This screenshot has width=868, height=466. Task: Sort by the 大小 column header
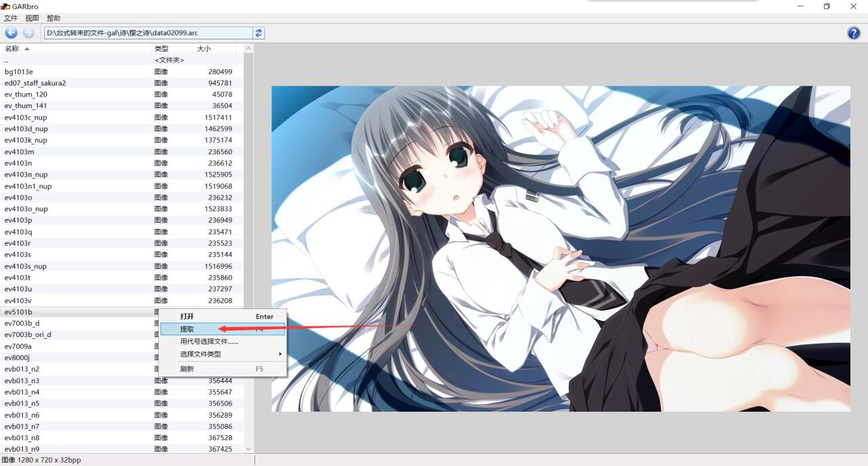[x=214, y=49]
